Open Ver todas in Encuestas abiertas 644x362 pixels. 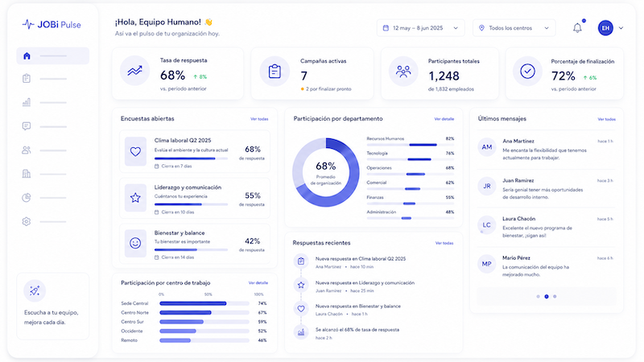pos(259,119)
